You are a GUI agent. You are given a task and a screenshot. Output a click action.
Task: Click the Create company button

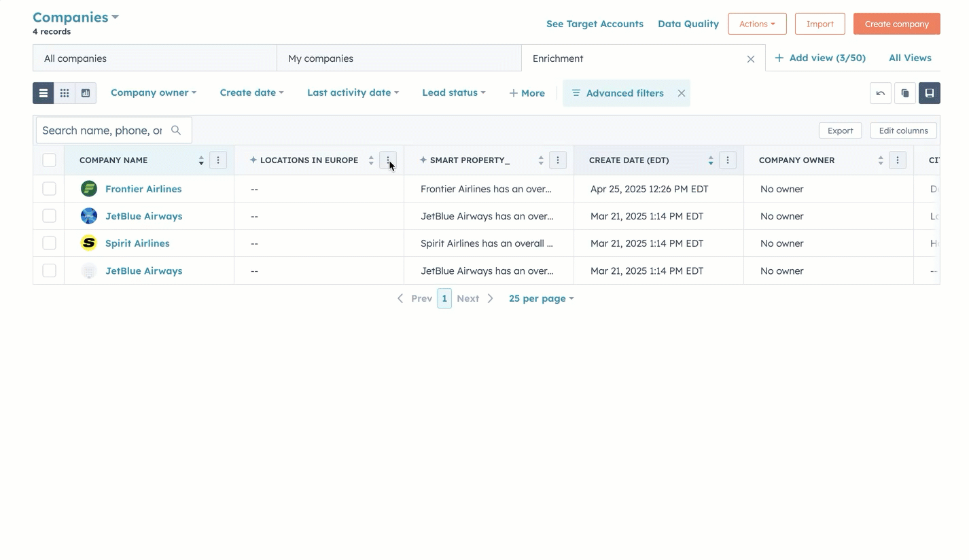(896, 24)
